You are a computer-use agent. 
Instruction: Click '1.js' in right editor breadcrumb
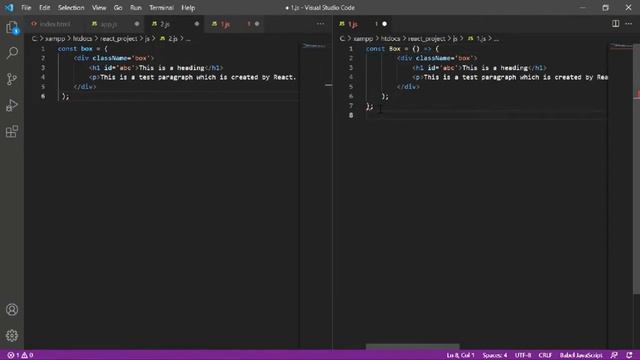(481, 39)
